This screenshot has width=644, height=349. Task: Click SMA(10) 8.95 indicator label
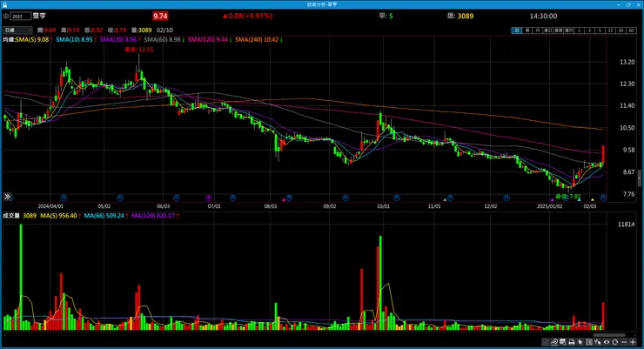[x=74, y=40]
